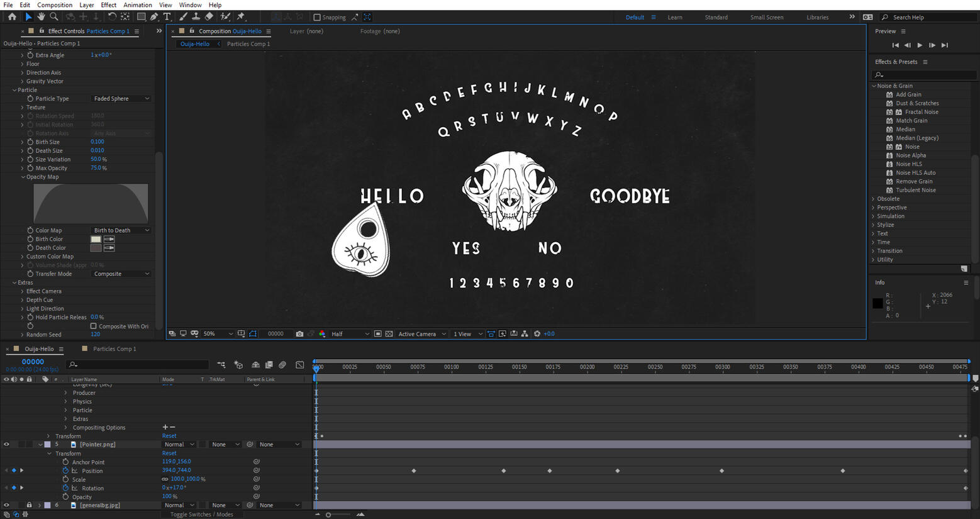This screenshot has height=519, width=980.
Task: Select the Horizontal Type tool
Action: 167,17
